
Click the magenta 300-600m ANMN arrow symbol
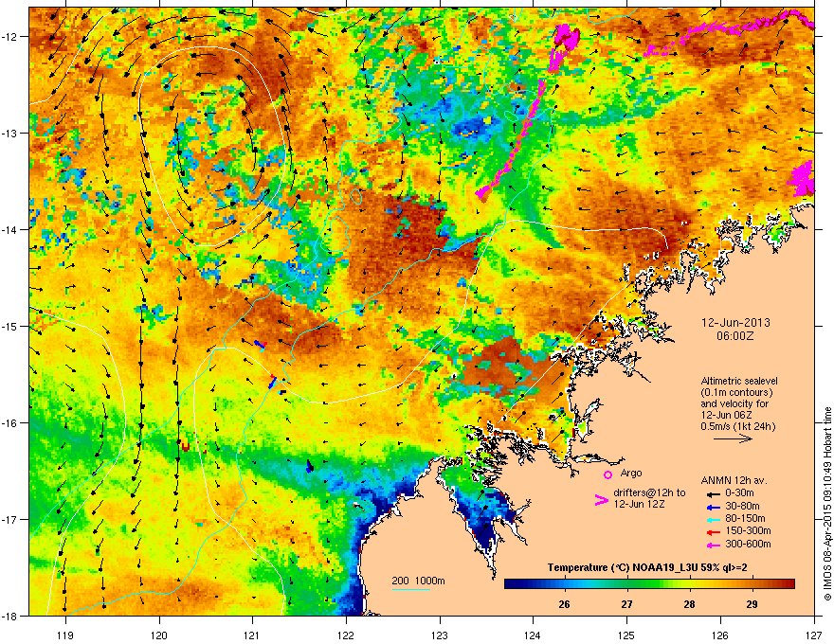713,546
